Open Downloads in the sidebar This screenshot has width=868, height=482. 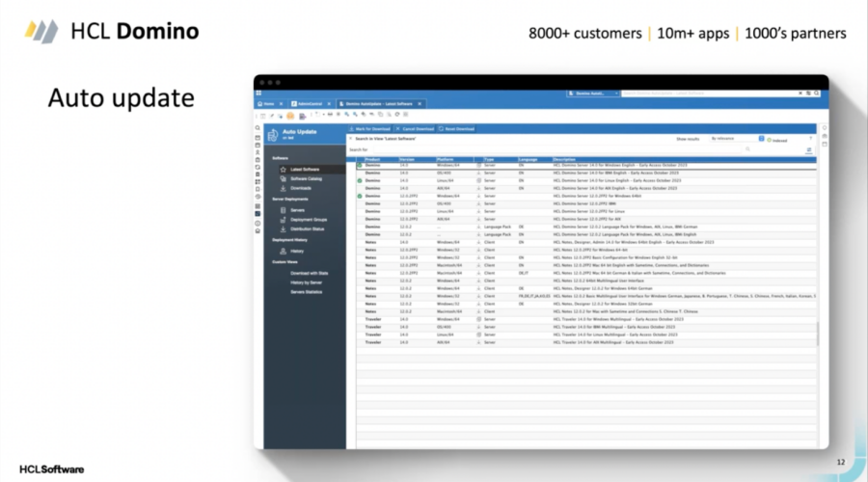301,188
